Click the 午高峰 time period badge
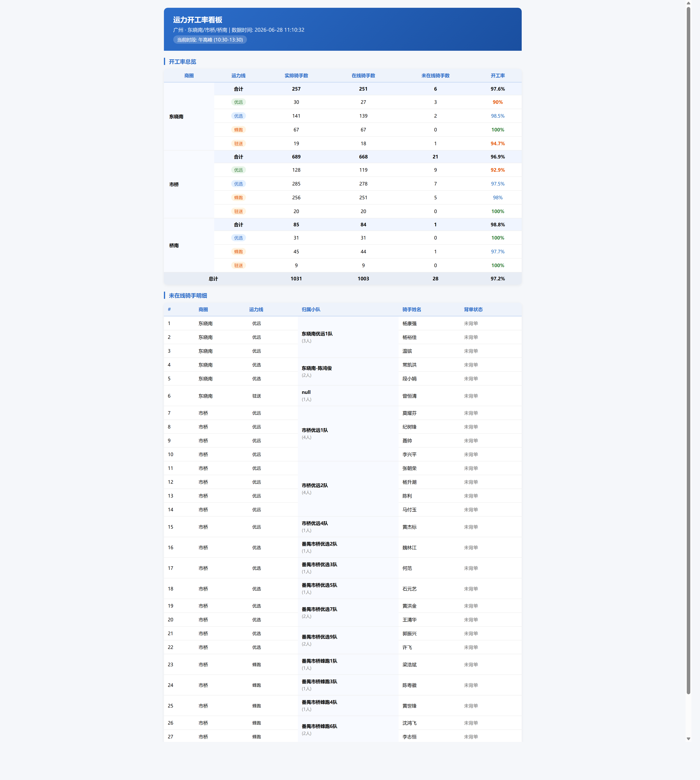 click(210, 40)
